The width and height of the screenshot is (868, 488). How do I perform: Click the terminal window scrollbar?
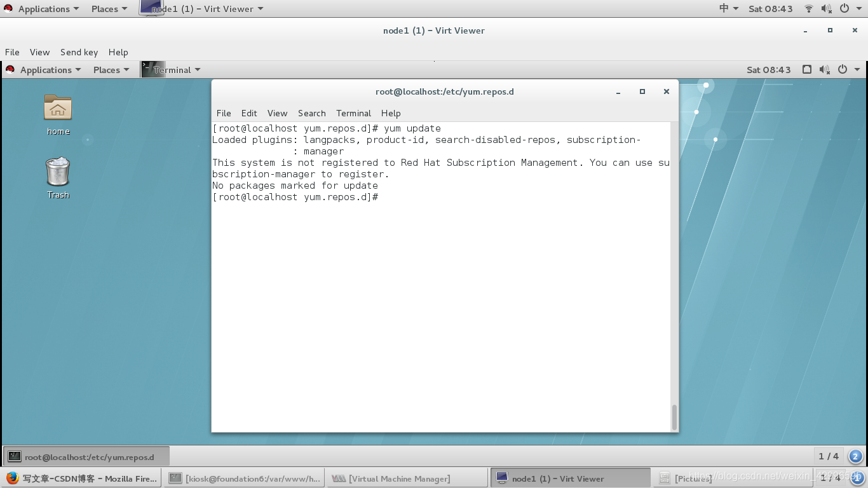click(674, 416)
